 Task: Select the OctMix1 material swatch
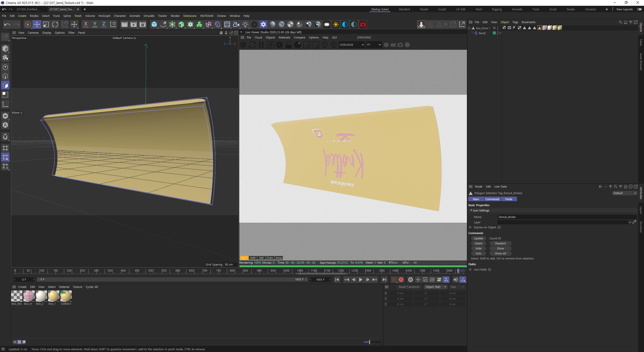click(x=66, y=296)
